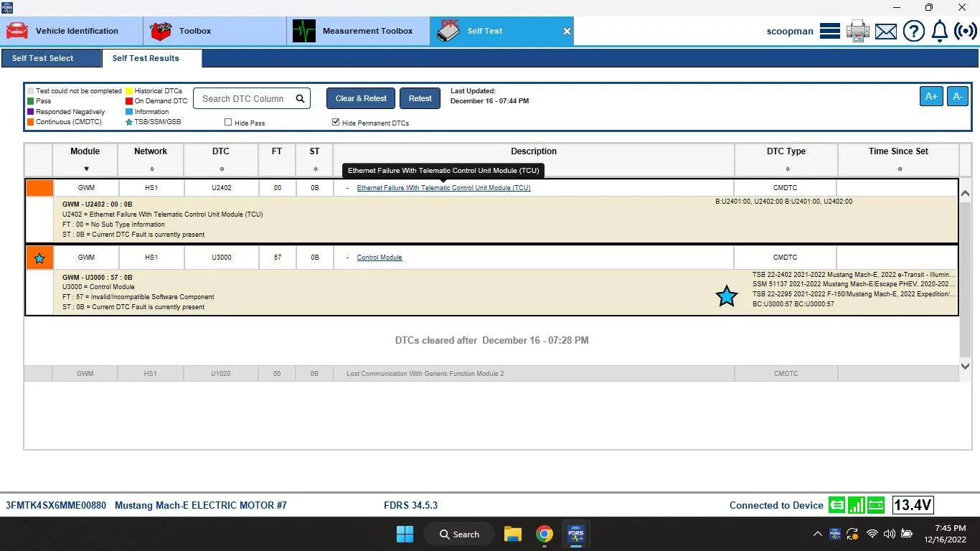Viewport: 980px width, 551px height.
Task: Click the FDRS app taskbar icon
Action: [575, 534]
